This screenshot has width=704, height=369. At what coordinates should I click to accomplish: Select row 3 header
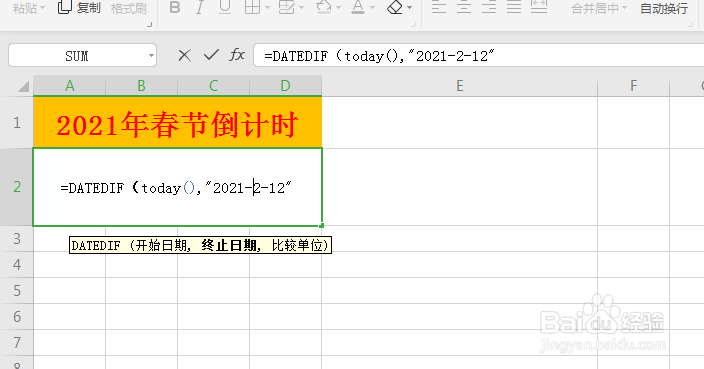click(x=17, y=238)
